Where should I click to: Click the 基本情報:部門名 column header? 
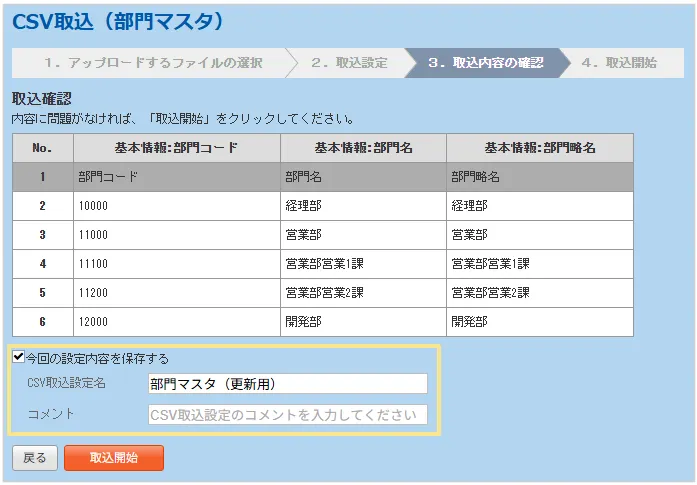coord(363,148)
